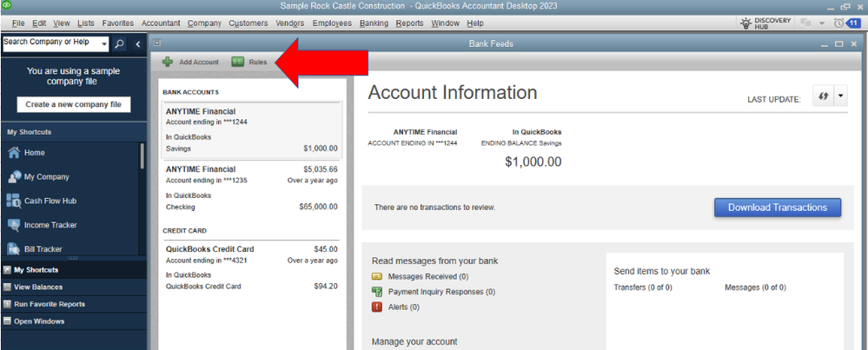
Task: Click the green Add Account plus icon
Action: click(x=167, y=62)
